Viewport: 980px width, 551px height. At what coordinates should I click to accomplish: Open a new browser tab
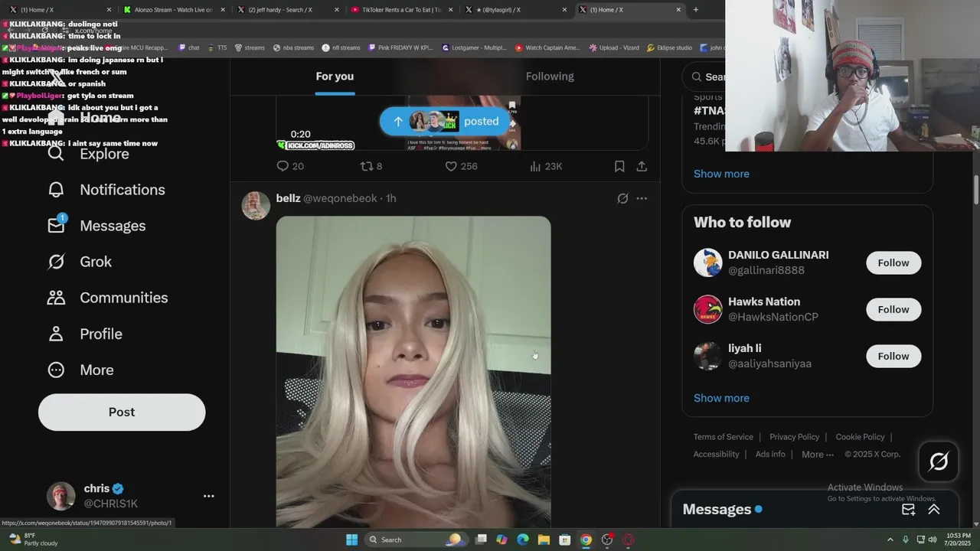coord(695,10)
